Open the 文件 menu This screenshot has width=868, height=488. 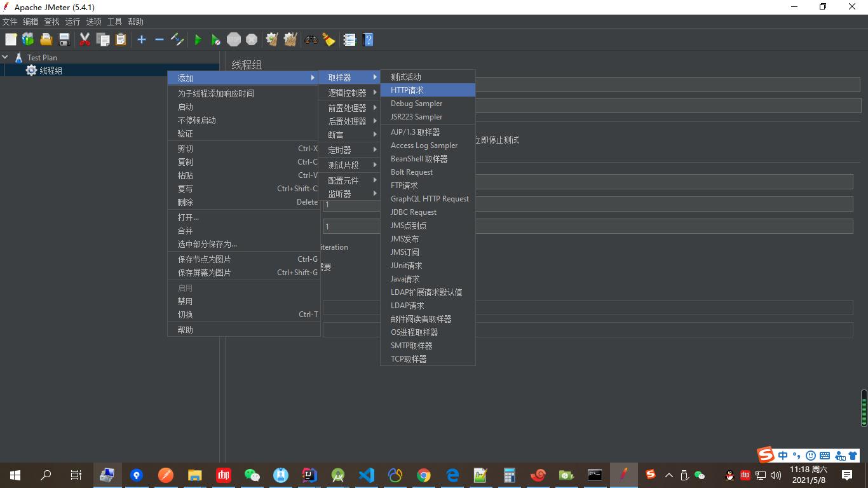10,22
